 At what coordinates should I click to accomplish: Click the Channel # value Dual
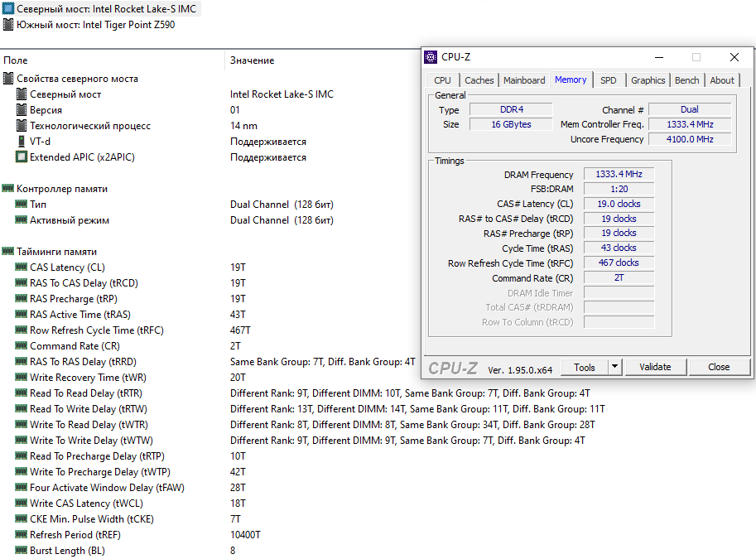click(x=690, y=109)
